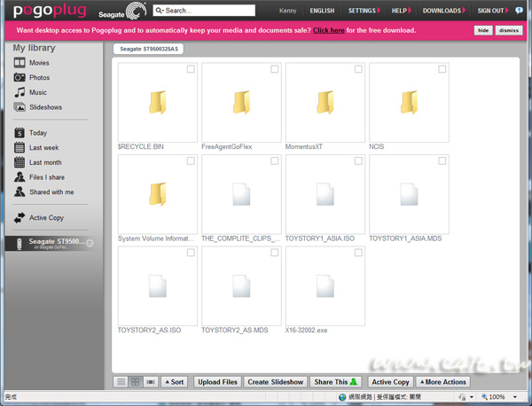
Task: Switch to filmstrip view
Action: pos(151,382)
